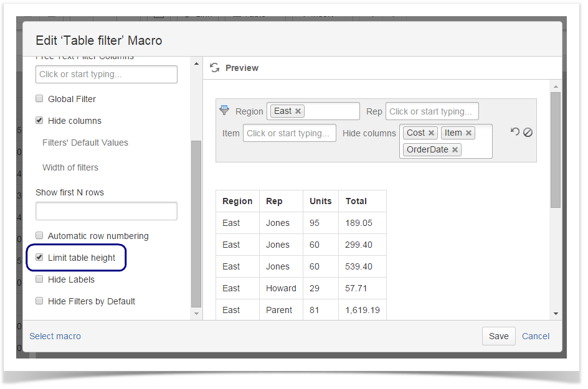Enable the Global Filter checkbox
Image resolution: width=588 pixels, height=389 pixels.
coord(39,99)
